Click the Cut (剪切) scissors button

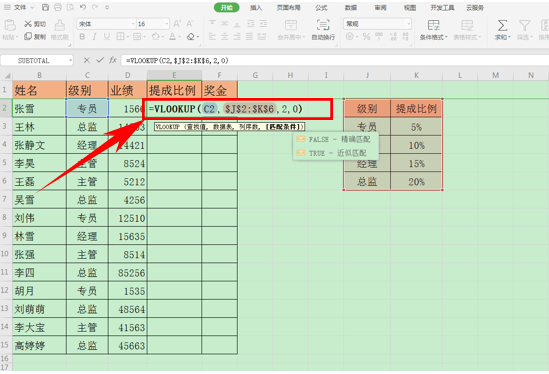[35, 24]
